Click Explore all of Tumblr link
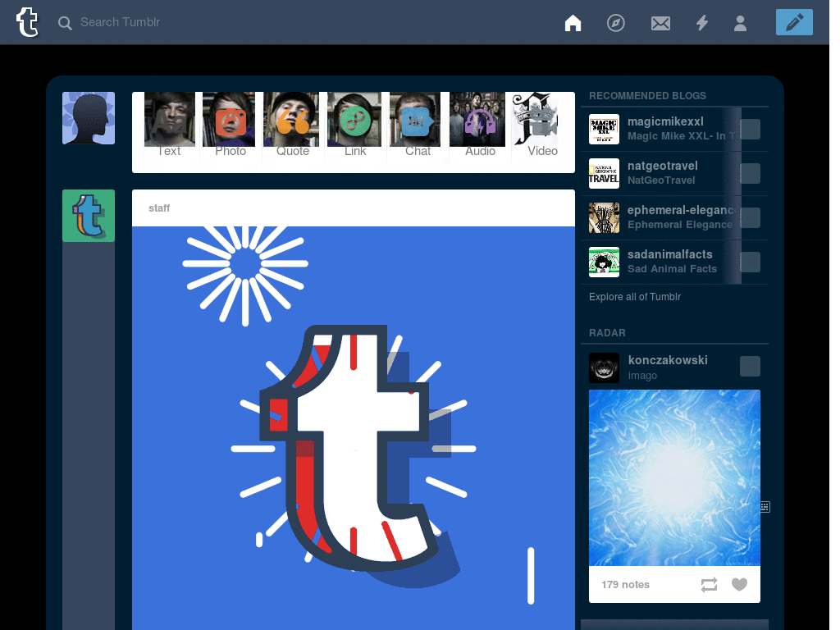The height and width of the screenshot is (630, 840). click(635, 297)
